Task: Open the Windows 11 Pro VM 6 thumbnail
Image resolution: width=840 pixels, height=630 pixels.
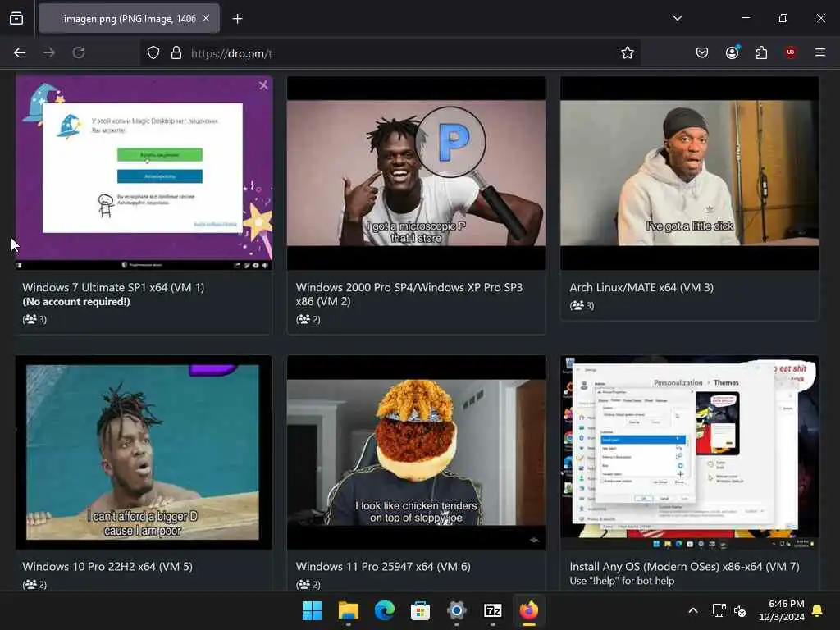Action: [416, 452]
